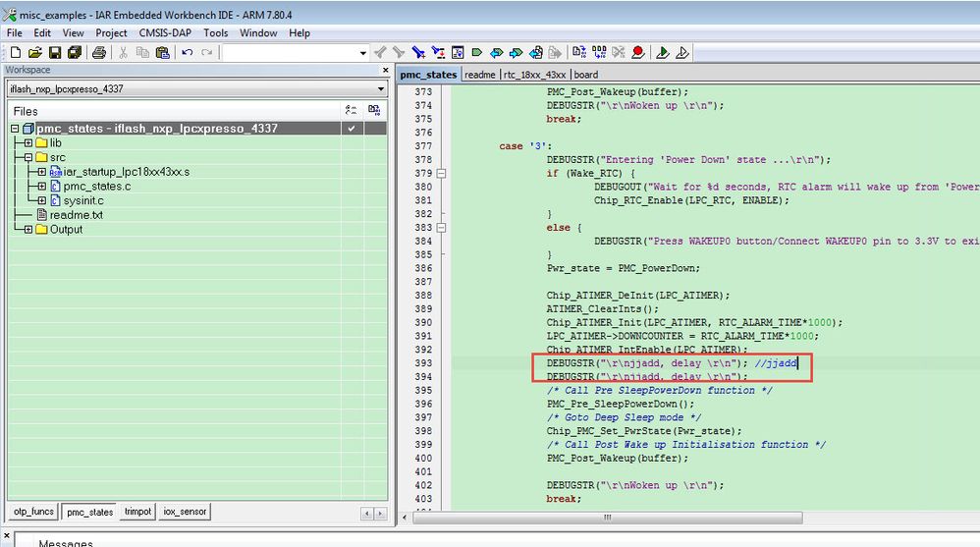
Task: Undo the last edit
Action: (x=187, y=52)
